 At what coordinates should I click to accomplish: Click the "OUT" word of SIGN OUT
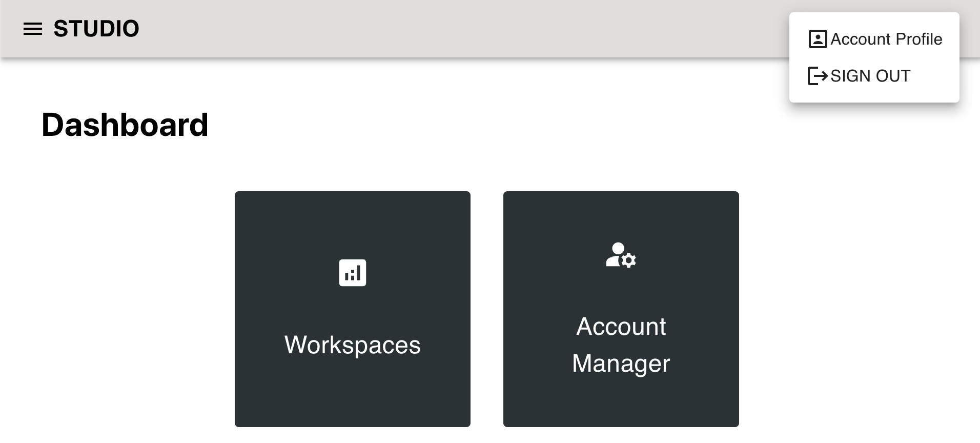point(892,76)
